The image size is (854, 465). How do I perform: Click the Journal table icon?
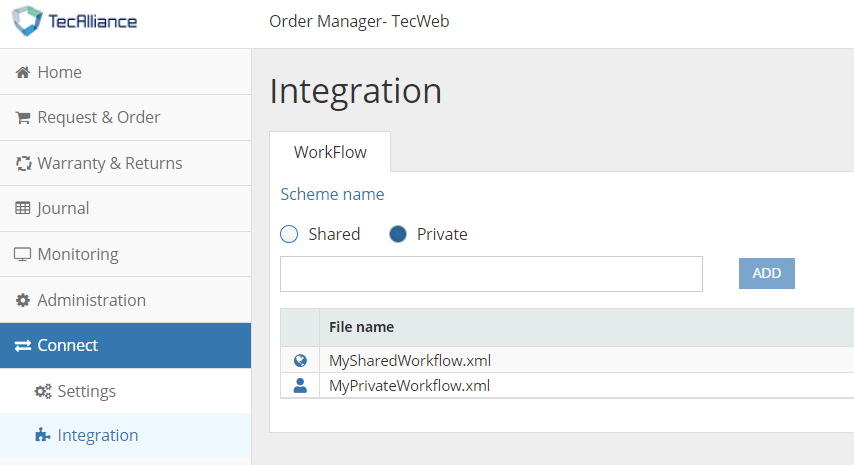[x=23, y=209]
